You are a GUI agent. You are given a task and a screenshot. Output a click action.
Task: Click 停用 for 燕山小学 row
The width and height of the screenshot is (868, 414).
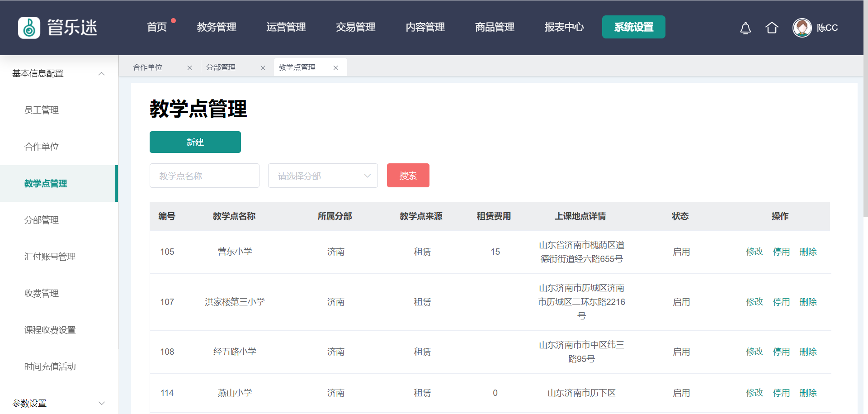point(781,393)
